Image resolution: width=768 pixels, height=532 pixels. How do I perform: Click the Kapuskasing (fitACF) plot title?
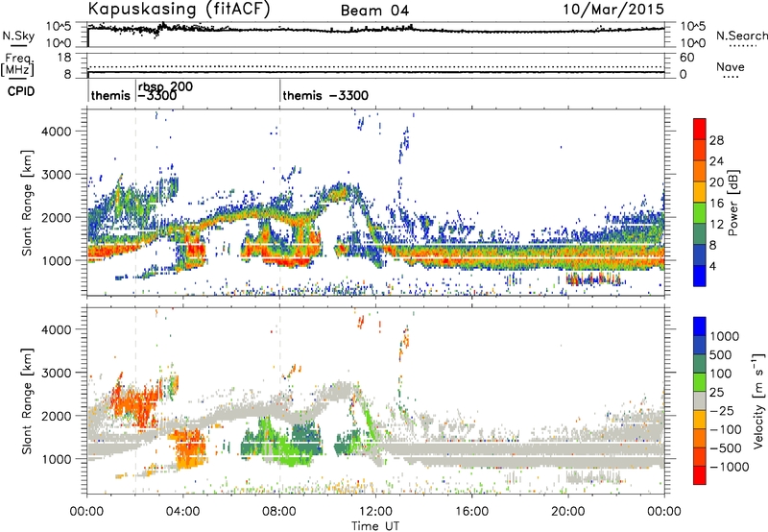179,9
